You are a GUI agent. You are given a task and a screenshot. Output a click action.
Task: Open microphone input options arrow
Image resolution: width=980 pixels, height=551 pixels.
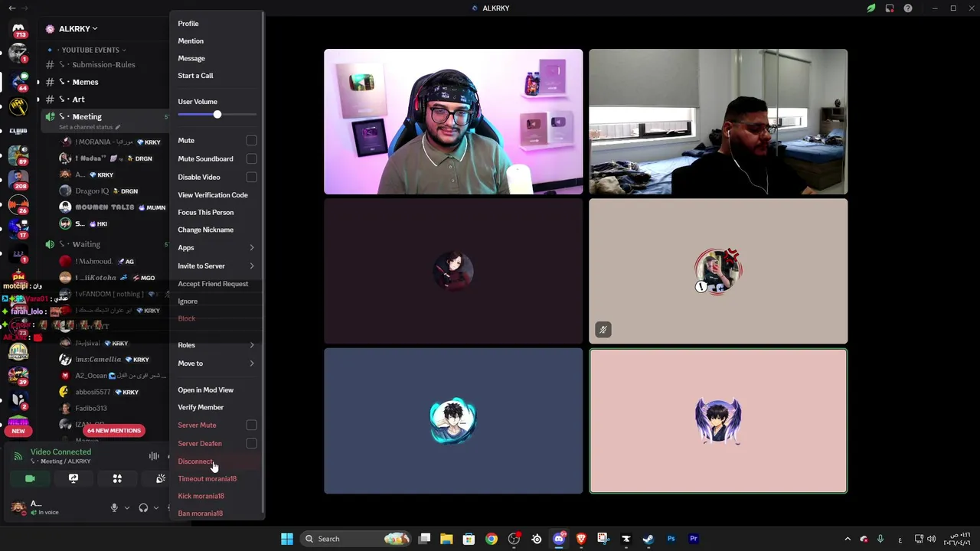(x=127, y=507)
